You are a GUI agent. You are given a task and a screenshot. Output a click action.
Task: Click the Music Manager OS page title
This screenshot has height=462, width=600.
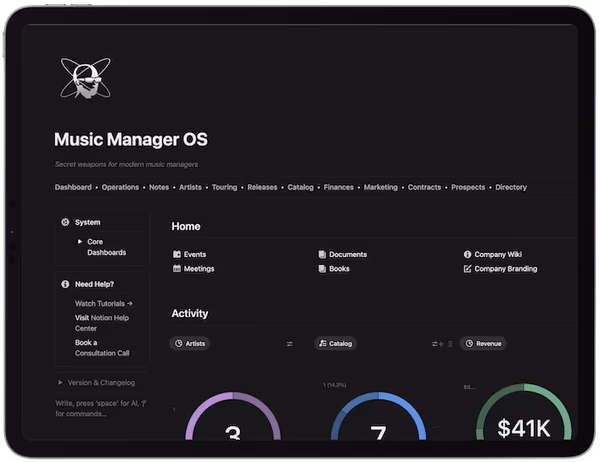pos(131,139)
